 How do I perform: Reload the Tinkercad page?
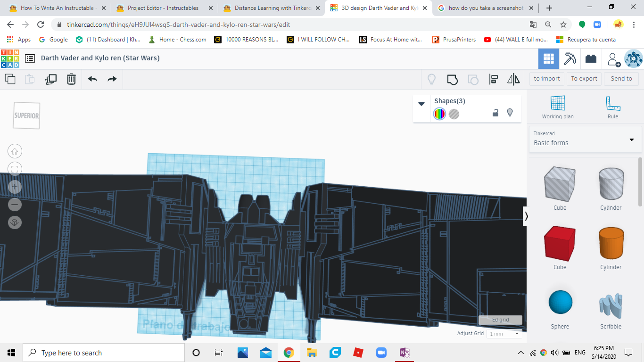point(41,25)
